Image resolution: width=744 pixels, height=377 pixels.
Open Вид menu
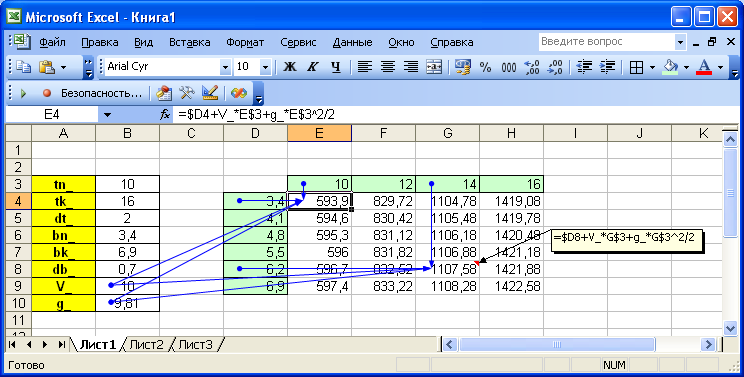tap(143, 42)
